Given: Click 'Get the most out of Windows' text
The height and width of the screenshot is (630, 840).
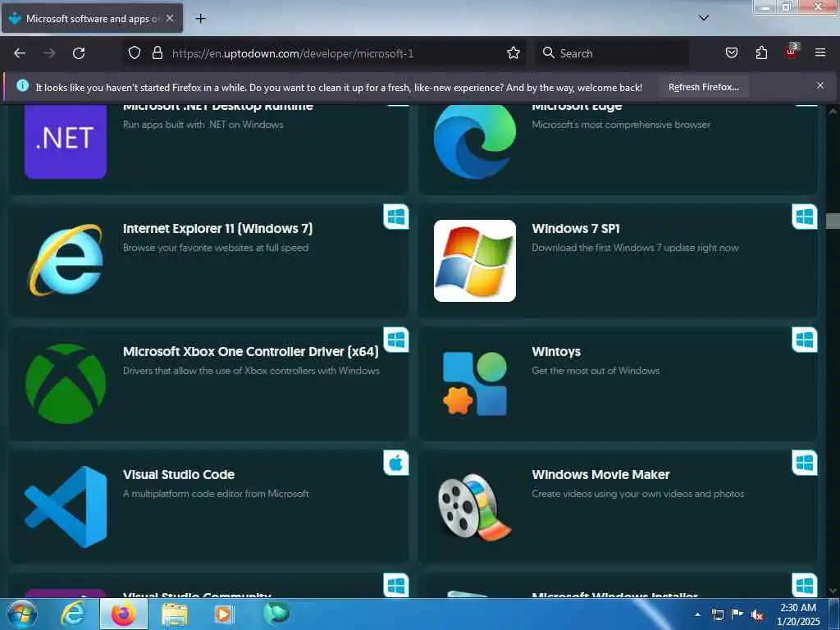Looking at the screenshot, I should point(596,371).
